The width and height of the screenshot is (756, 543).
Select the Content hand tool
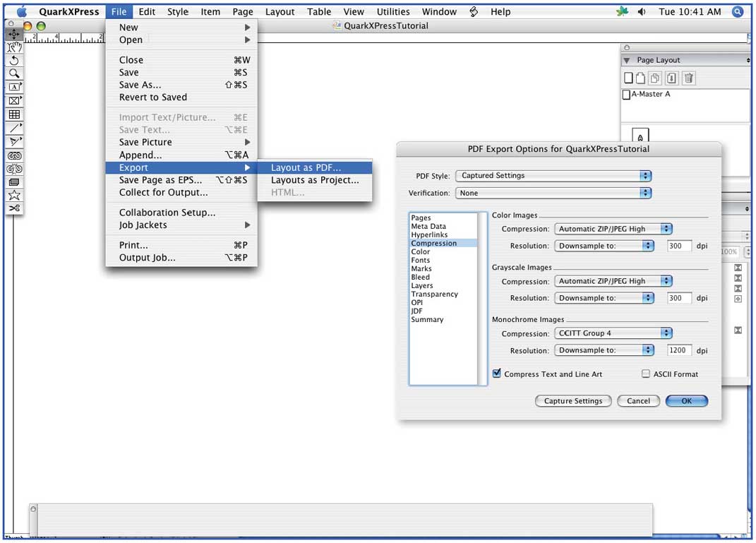pos(14,47)
